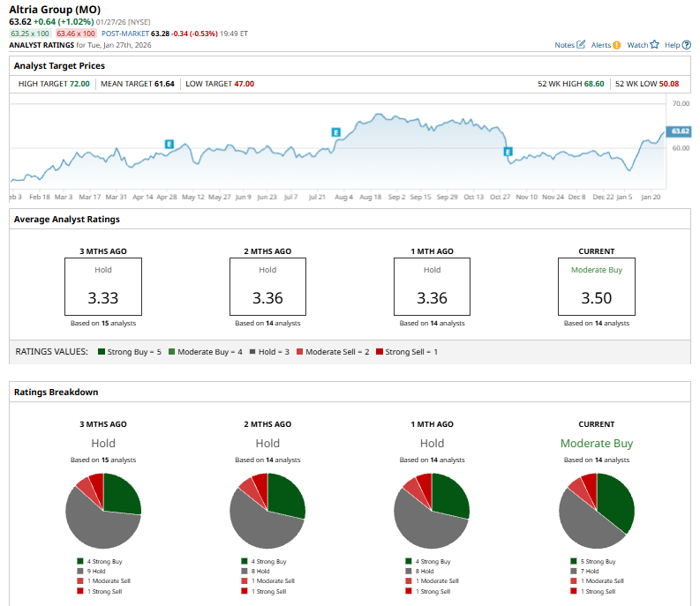
Task: Click the Ratings Breakdown heading
Action: coord(56,392)
